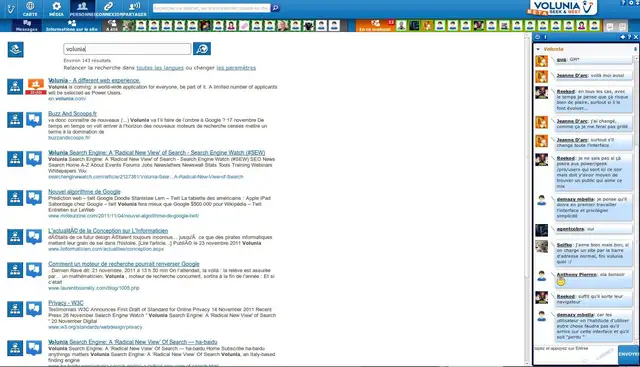Click sitemap icon for Search Engine Watch (#SEW) result
Image resolution: width=640 pixels, height=367 pixels.
(15, 159)
